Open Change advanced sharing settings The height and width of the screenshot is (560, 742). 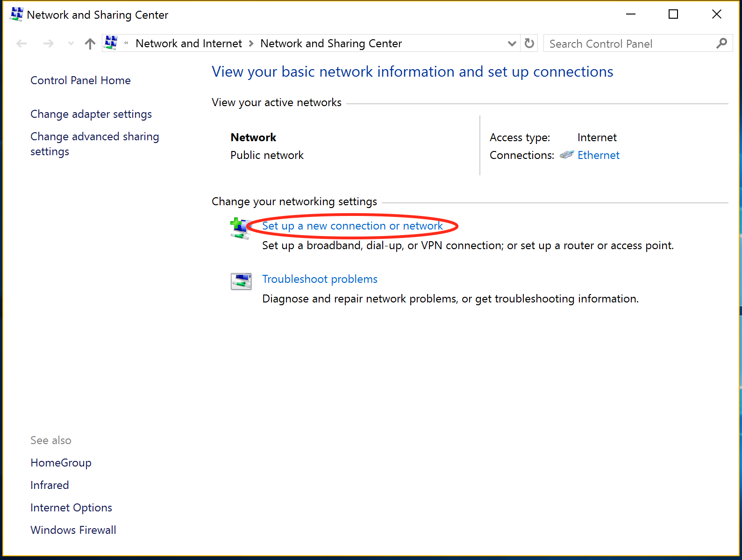(x=95, y=144)
